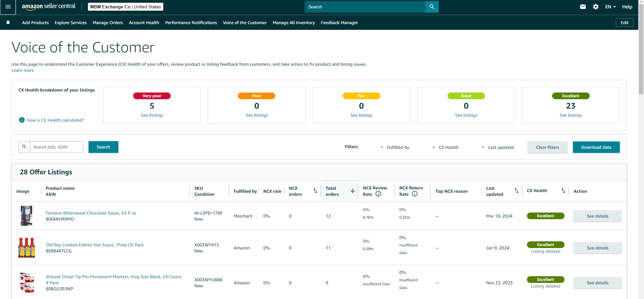644x299 pixels.
Task: See details for Fontana Chocolate Sauce
Action: tap(597, 216)
